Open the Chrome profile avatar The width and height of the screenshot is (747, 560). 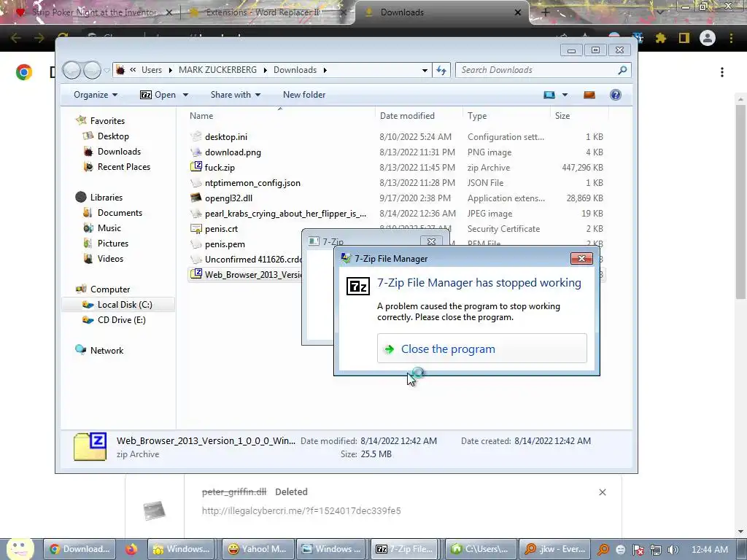pos(708,38)
